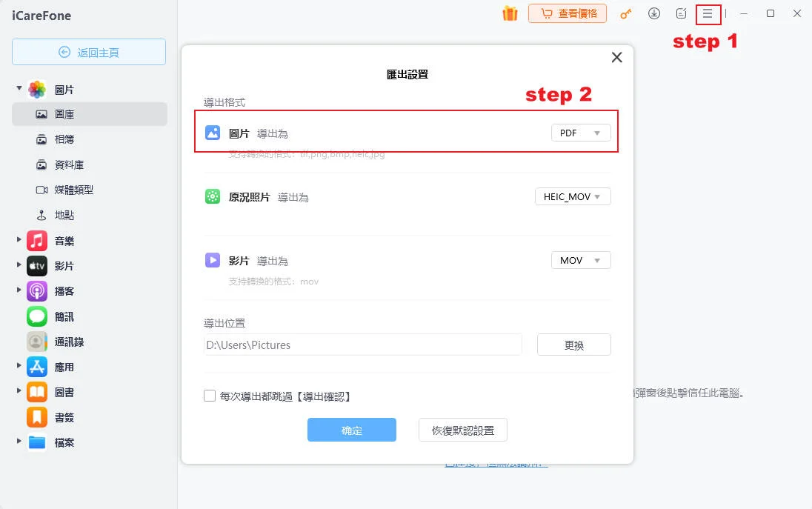Select 圖庫 in the sidebar
The height and width of the screenshot is (509, 812).
pyautogui.click(x=90, y=114)
